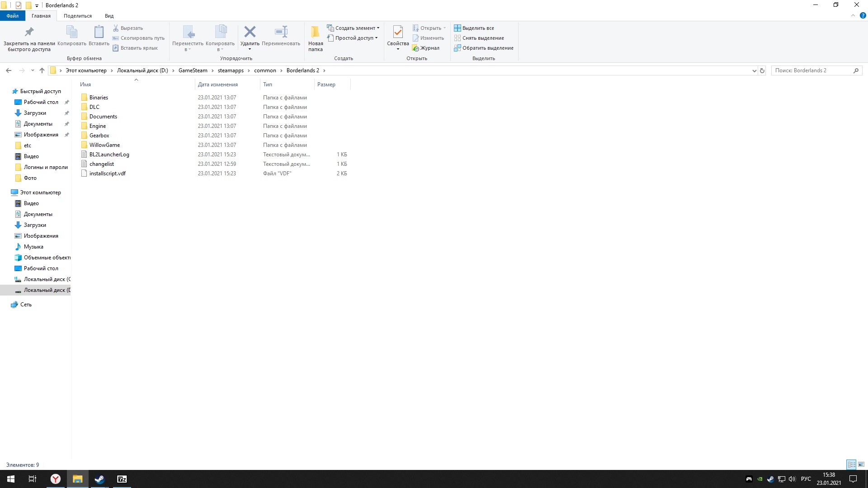Click Open (Открыть) in ribbon
Screen dimensions: 868x488
point(429,28)
